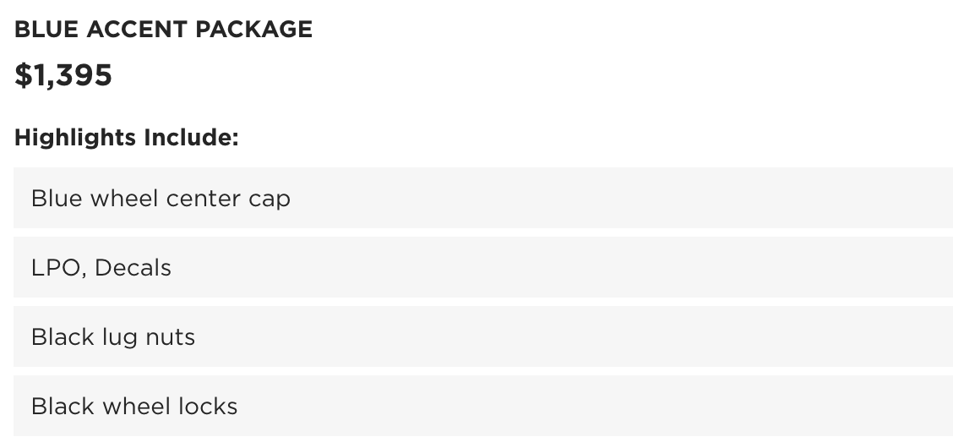Select the Blue wheel center cap text

coord(161,199)
